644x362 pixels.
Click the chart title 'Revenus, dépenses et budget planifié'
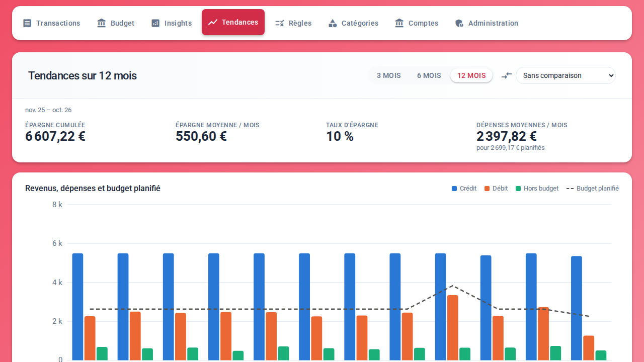tap(93, 189)
